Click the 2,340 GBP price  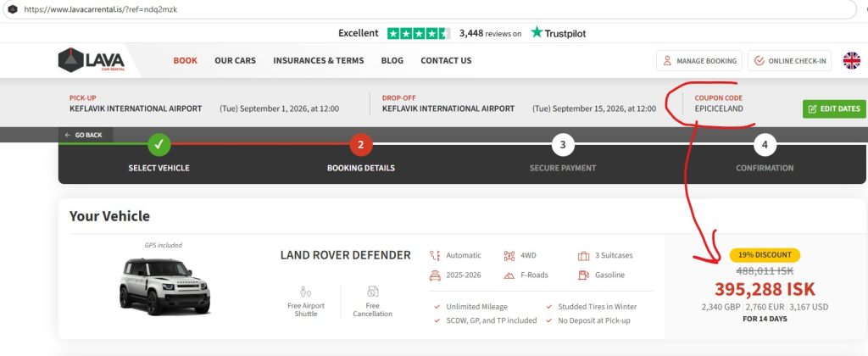[721, 307]
